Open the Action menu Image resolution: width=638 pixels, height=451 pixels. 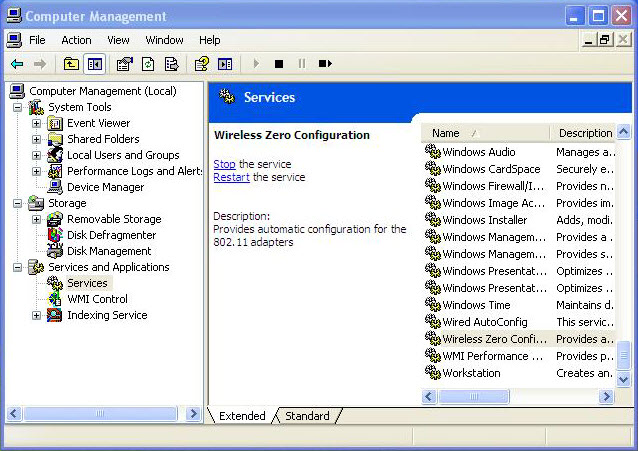click(76, 40)
